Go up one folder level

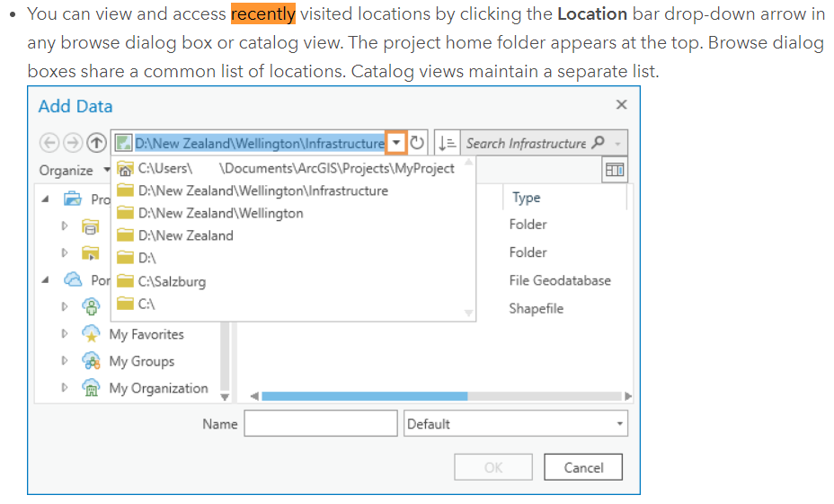pyautogui.click(x=97, y=144)
